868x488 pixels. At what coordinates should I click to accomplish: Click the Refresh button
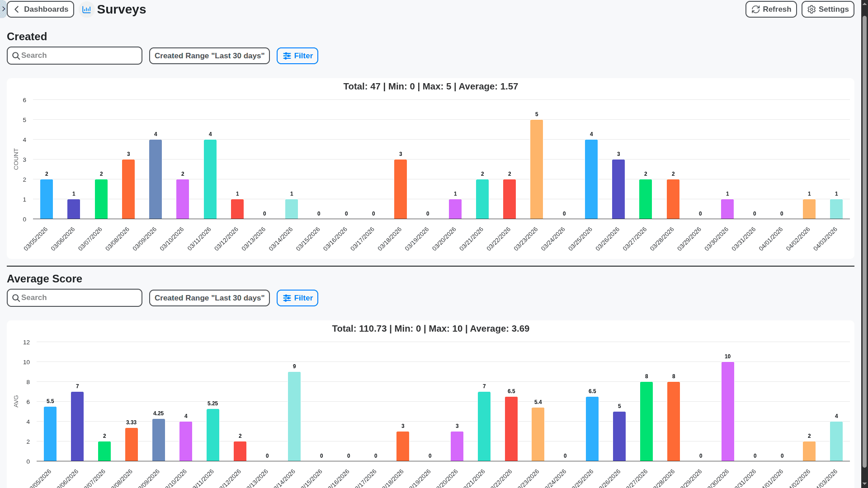point(771,9)
